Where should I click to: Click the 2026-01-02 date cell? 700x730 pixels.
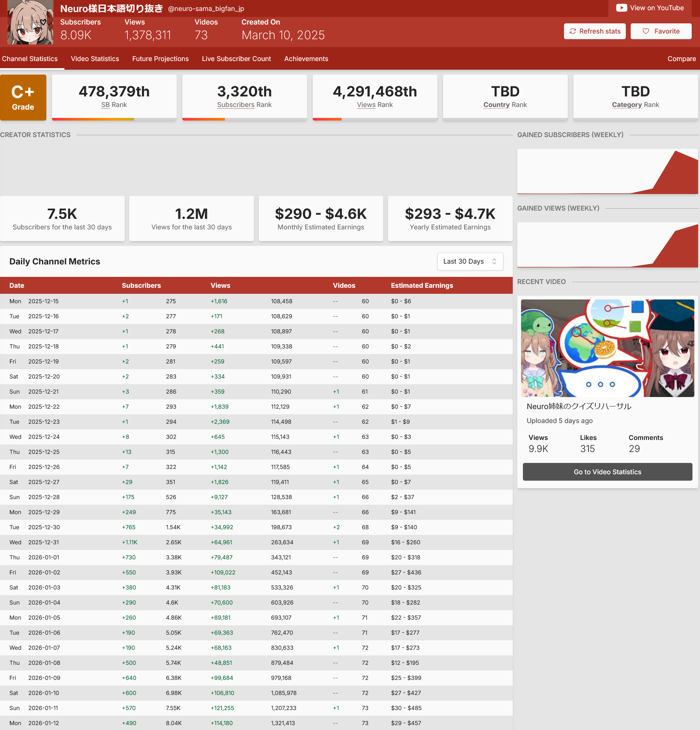44,573
